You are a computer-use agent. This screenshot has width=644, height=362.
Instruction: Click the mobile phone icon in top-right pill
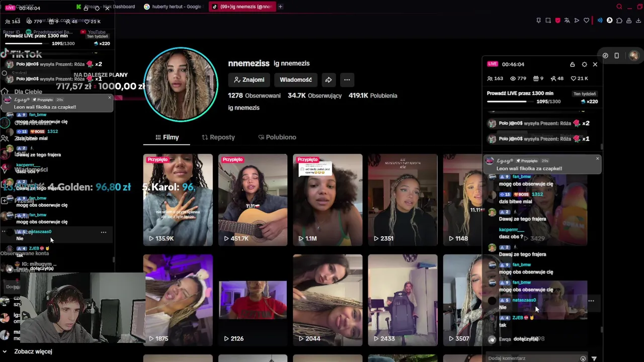[616, 55]
